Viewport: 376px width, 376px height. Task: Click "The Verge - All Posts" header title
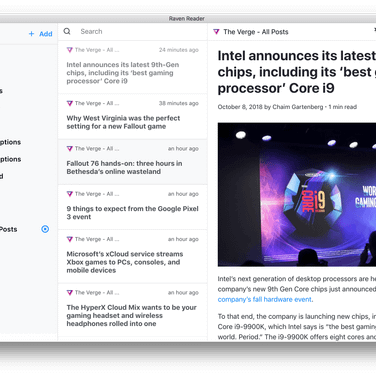pyautogui.click(x=256, y=32)
